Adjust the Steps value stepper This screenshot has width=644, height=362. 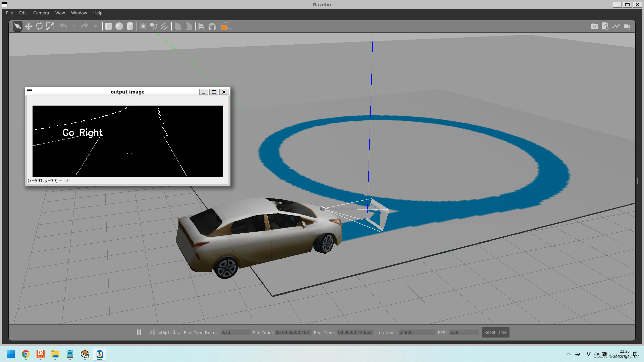(x=178, y=333)
